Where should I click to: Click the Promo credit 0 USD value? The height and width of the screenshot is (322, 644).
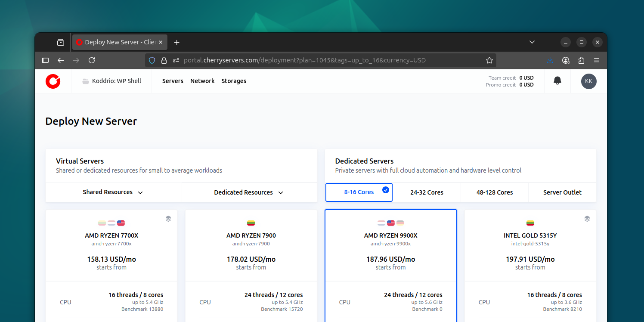pyautogui.click(x=526, y=85)
